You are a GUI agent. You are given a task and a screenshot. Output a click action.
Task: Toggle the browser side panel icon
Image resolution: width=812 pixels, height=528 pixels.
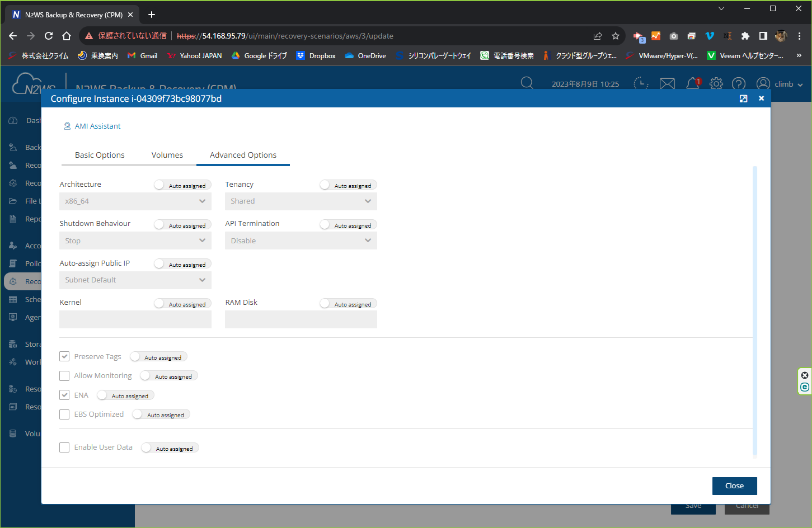763,36
